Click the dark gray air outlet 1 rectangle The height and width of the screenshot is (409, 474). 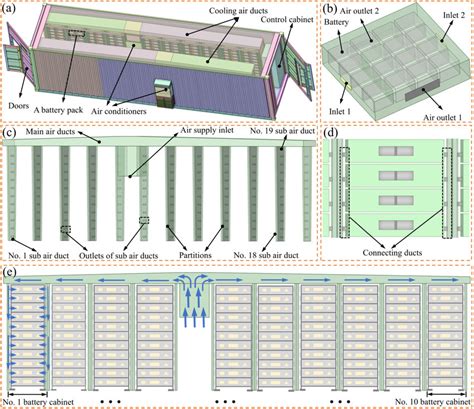(423, 91)
